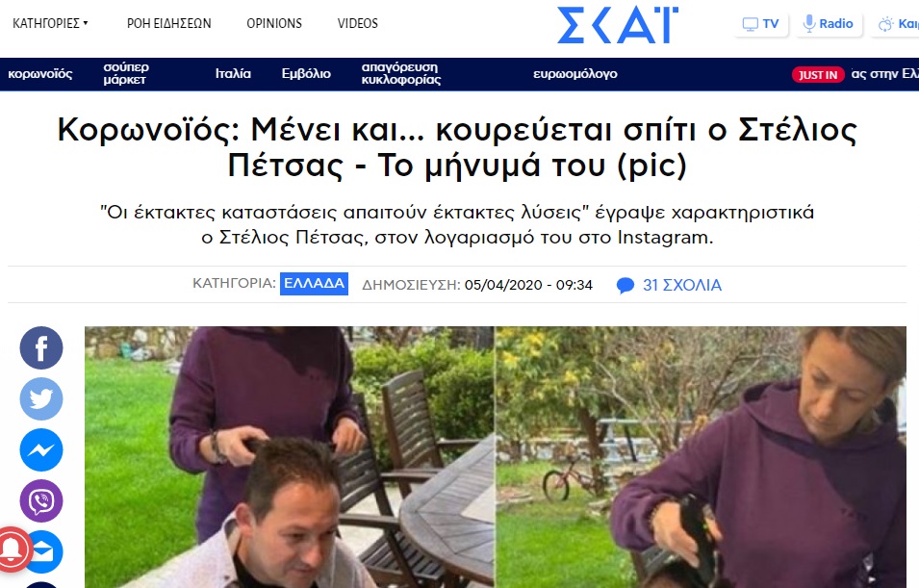Select the Εμβόλιο topic link
Screen dimensions: 919x588
306,74
